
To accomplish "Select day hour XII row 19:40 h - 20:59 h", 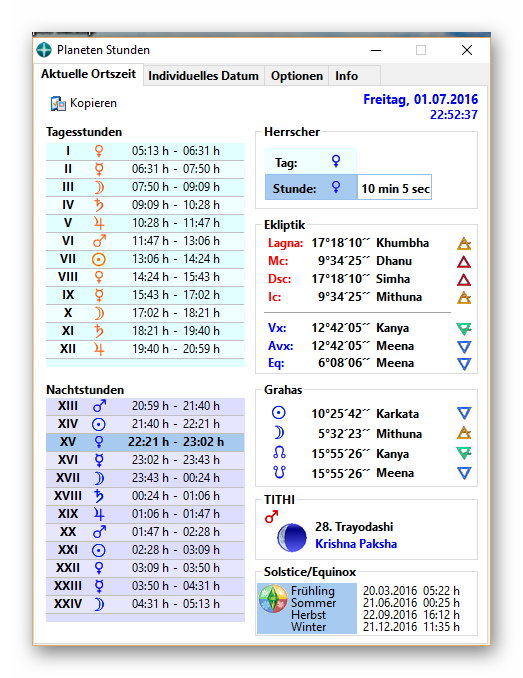I will click(145, 349).
